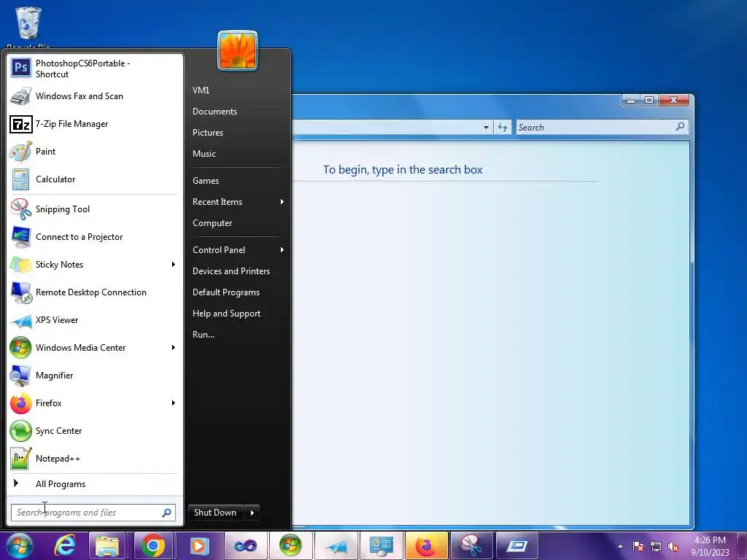Click the infinity-logo taskbar icon

pos(244,545)
